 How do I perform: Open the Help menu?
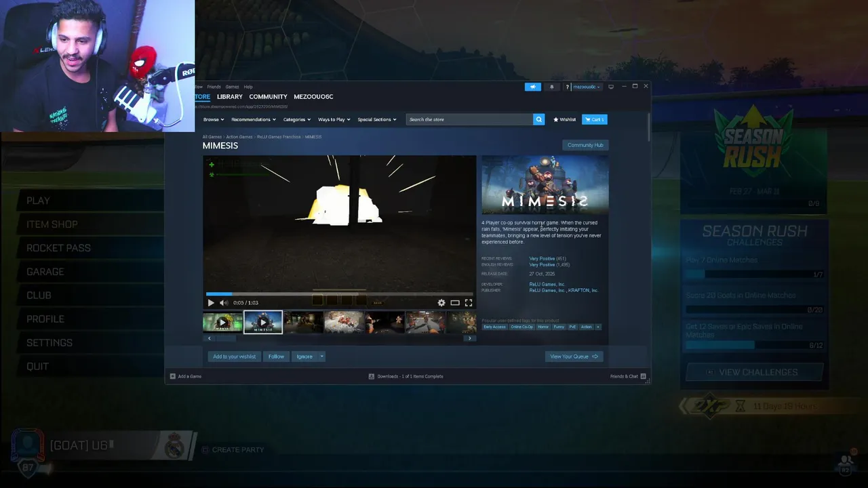click(248, 87)
